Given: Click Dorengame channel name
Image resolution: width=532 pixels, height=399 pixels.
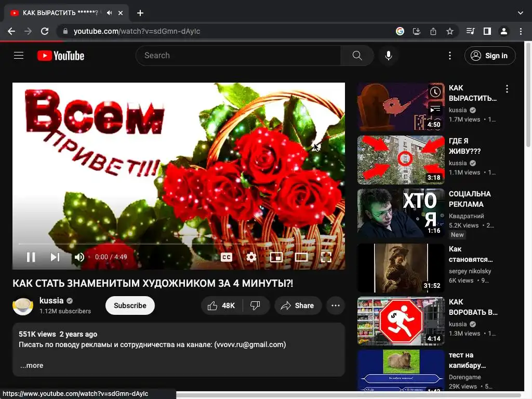Looking at the screenshot, I should click(x=465, y=377).
